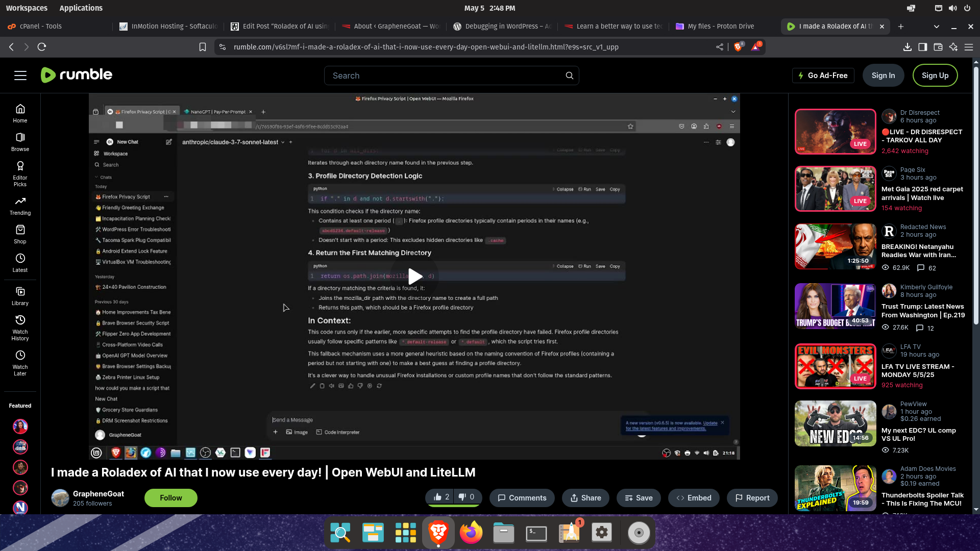Open Watch History in sidebar
Viewport: 980px width, 551px height.
point(20,328)
